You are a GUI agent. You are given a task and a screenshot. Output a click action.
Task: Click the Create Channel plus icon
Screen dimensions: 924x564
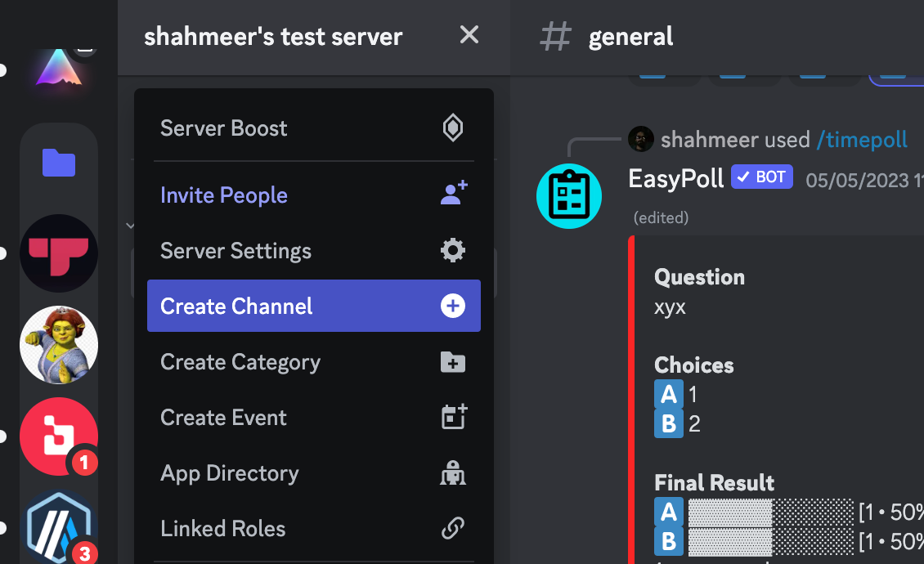pos(452,306)
